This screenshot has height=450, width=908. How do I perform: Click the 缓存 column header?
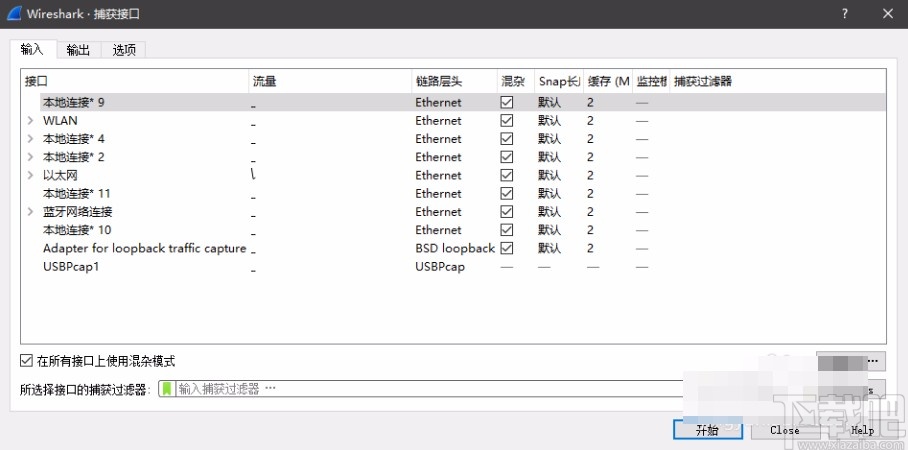(608, 82)
